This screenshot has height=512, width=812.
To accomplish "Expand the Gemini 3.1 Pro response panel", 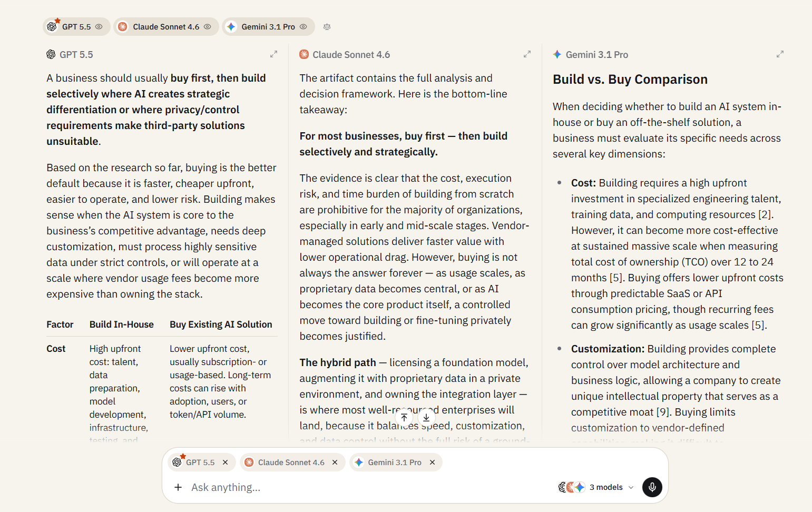I will [x=780, y=54].
